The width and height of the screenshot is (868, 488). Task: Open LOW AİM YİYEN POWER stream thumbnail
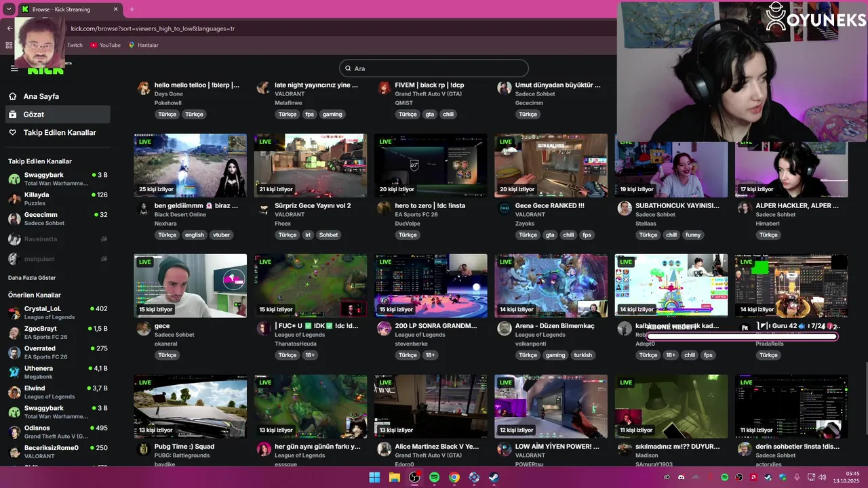[551, 406]
